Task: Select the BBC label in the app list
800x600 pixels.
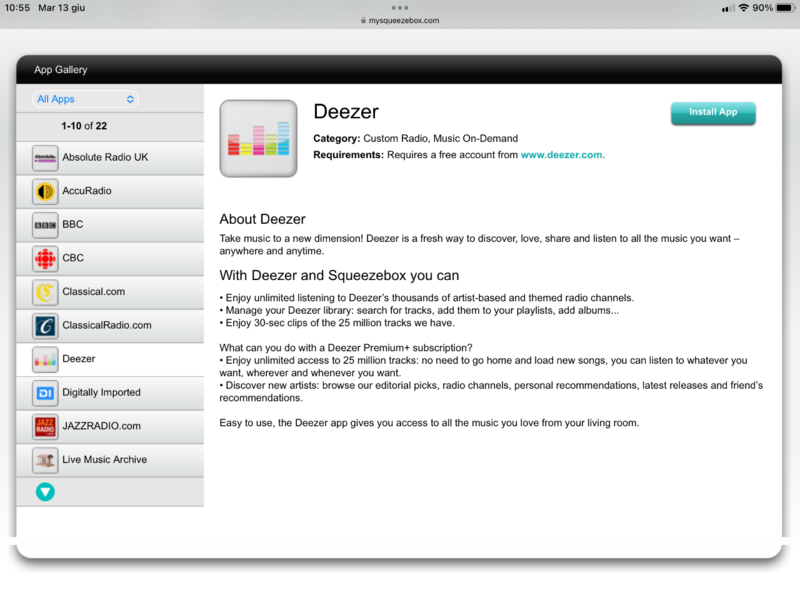Action: point(73,225)
